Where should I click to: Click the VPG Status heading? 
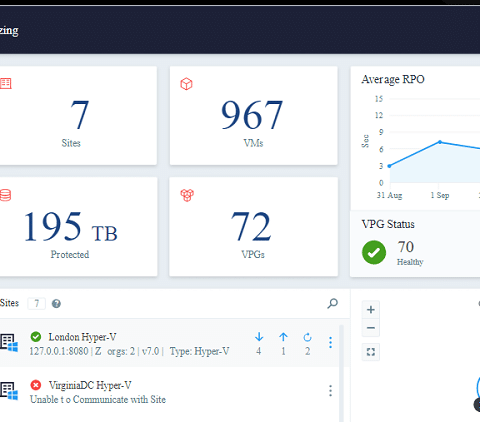[388, 224]
